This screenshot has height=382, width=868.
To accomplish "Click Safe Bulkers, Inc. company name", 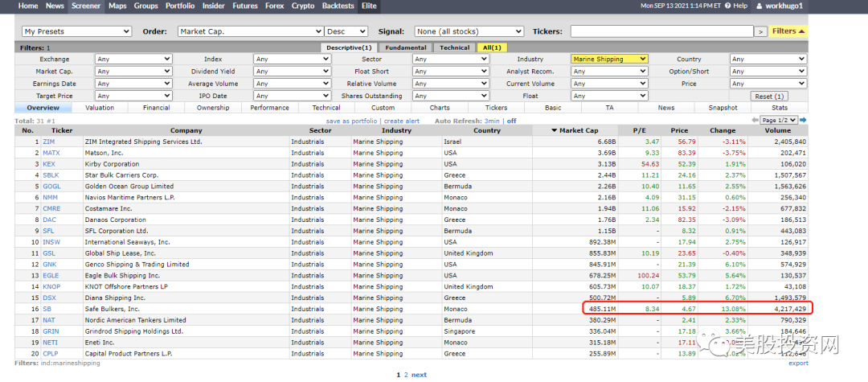I will pyautogui.click(x=113, y=309).
